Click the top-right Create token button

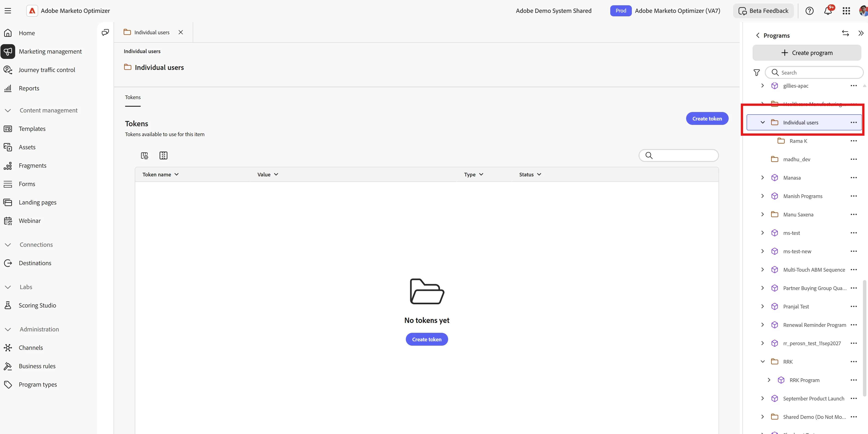707,119
